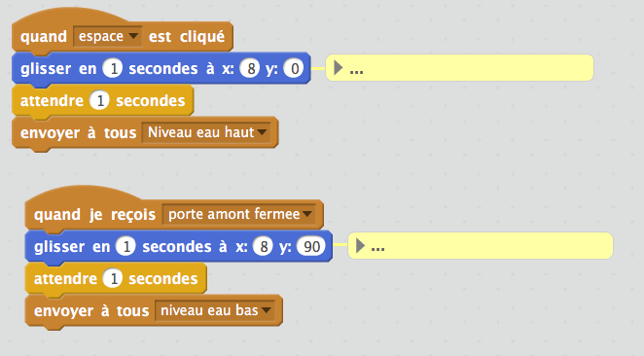Open the niveau eau bas message dropdown
644x356 pixels.
pos(215,310)
